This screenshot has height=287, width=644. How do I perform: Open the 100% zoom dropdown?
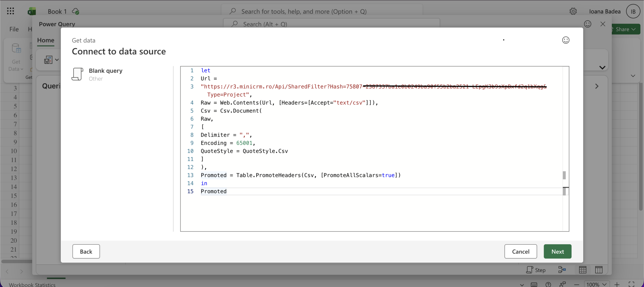[596, 284]
